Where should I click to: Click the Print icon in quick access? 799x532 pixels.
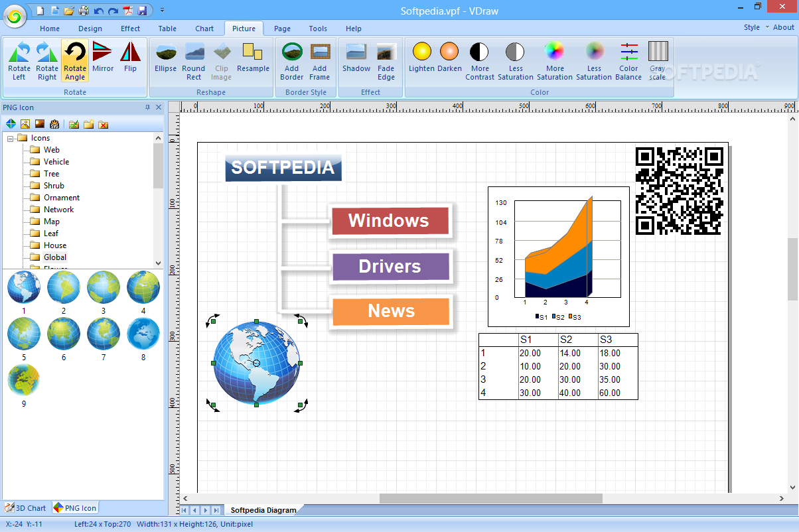pyautogui.click(x=84, y=11)
